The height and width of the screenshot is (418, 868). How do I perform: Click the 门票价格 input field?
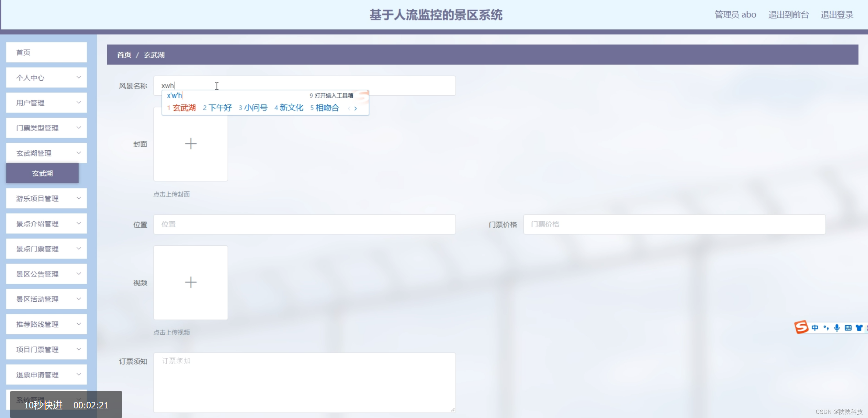click(x=674, y=224)
